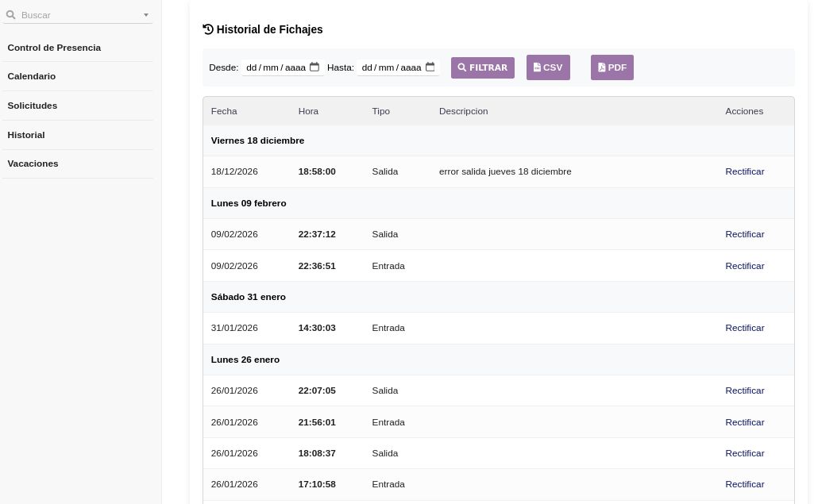Expand the Buscar search dropdown arrow
This screenshot has height=504, width=818.
(146, 15)
